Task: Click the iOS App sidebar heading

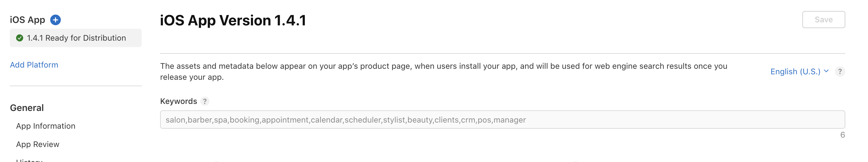Action: pos(27,20)
